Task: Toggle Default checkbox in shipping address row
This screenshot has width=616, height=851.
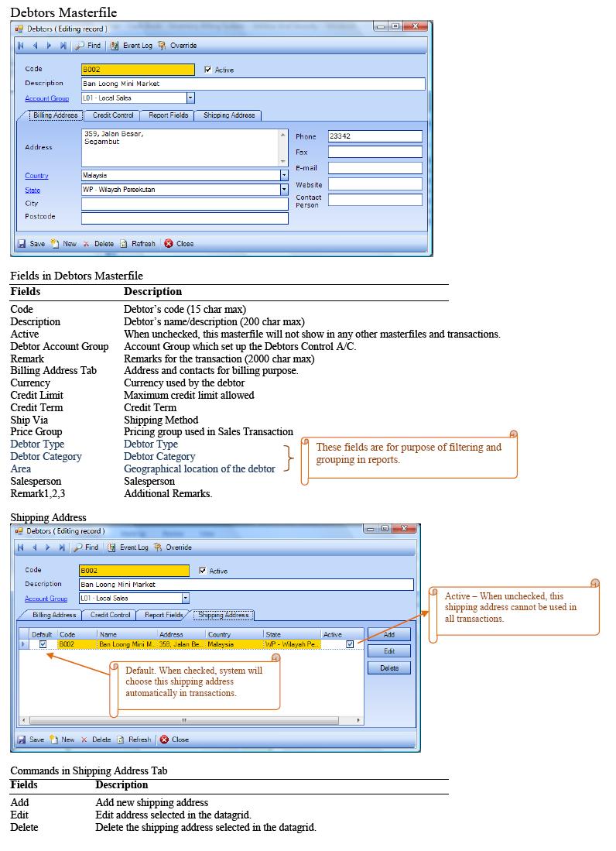Action: tap(43, 644)
